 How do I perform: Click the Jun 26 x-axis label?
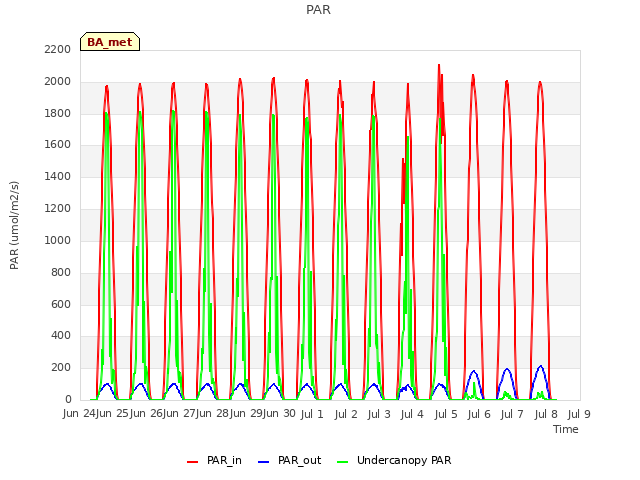click(x=146, y=413)
